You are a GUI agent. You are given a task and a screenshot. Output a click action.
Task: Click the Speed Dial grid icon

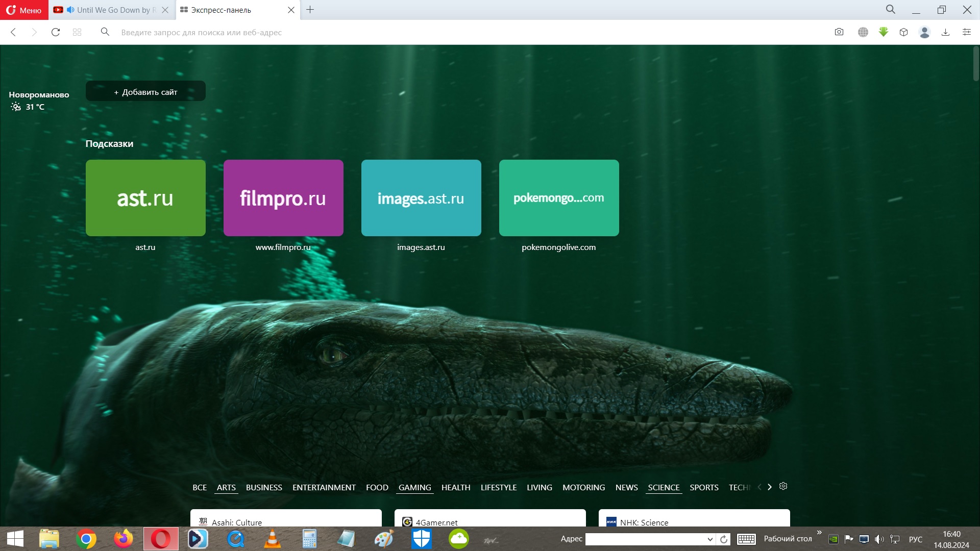coord(77,32)
